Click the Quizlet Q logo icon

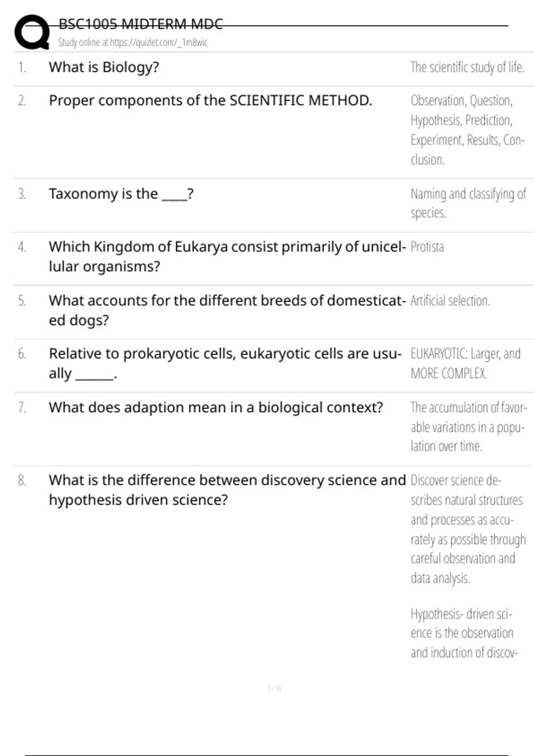click(32, 32)
